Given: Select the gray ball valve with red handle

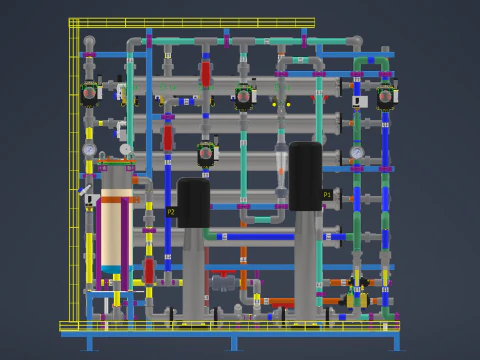Looking at the screenshot, I should tap(223, 281).
